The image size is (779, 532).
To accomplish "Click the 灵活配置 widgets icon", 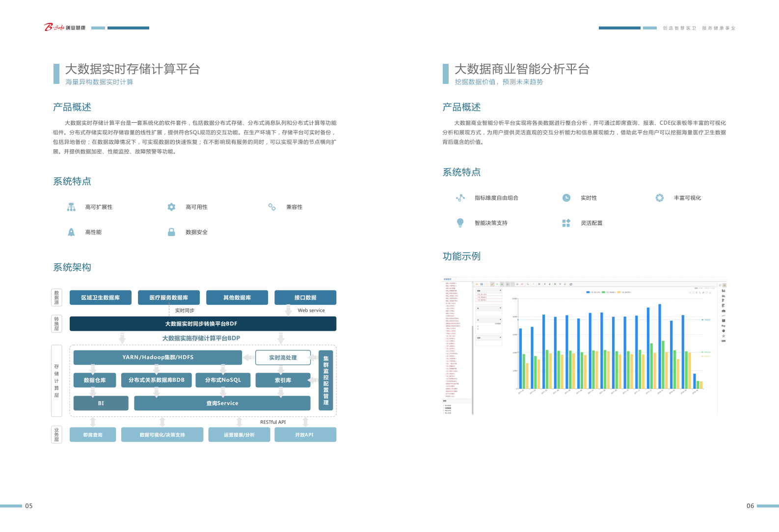I will coord(566,223).
